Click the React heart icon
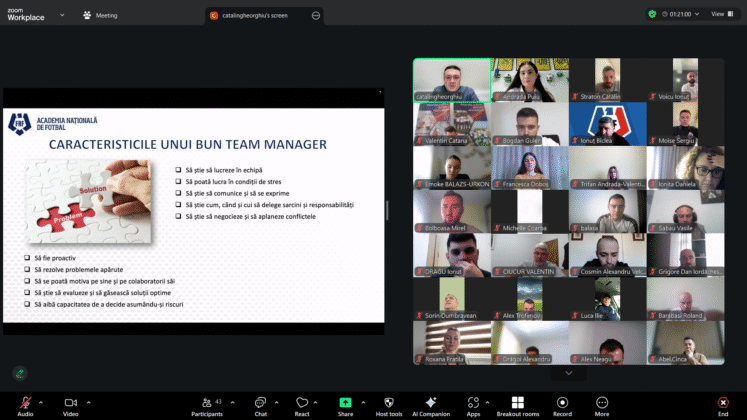Viewport: 747px width, 420px height. (x=302, y=403)
